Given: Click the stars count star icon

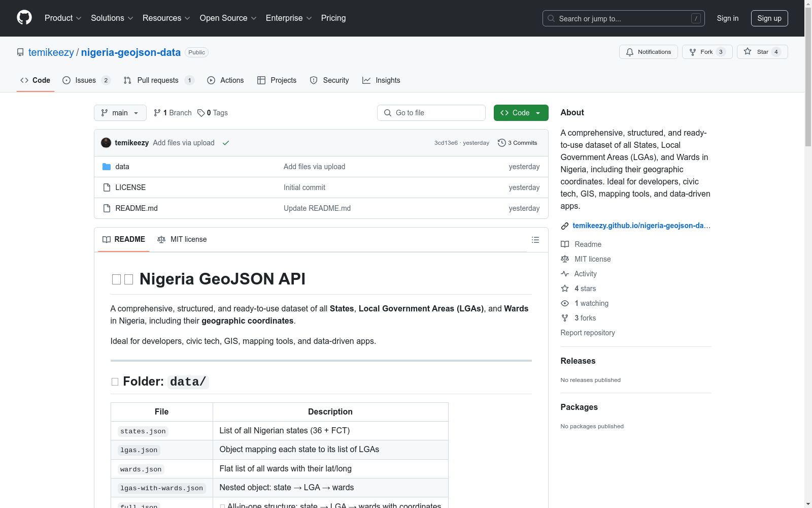Looking at the screenshot, I should (x=565, y=289).
